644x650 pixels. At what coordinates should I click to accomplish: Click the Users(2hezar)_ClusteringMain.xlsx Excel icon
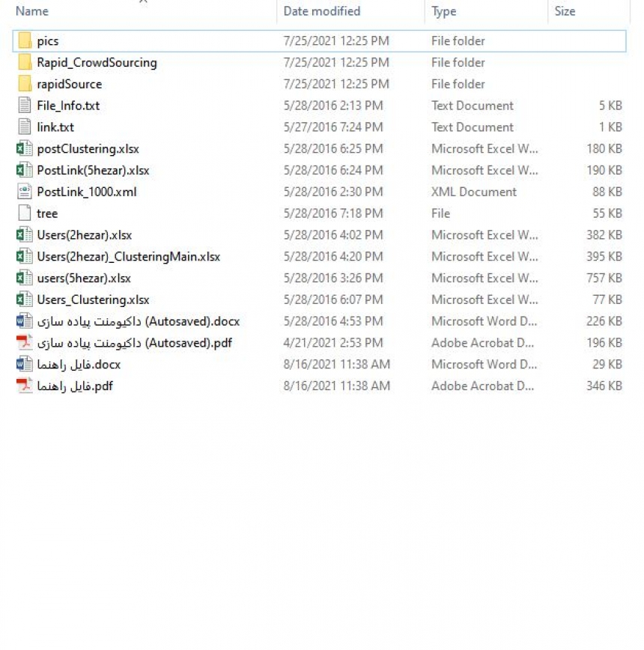click(25, 256)
